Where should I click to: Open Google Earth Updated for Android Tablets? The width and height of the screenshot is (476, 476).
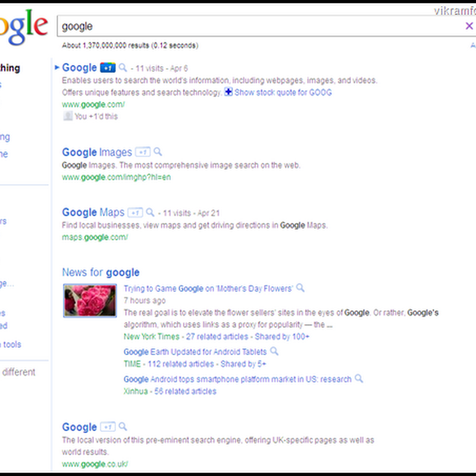click(195, 352)
